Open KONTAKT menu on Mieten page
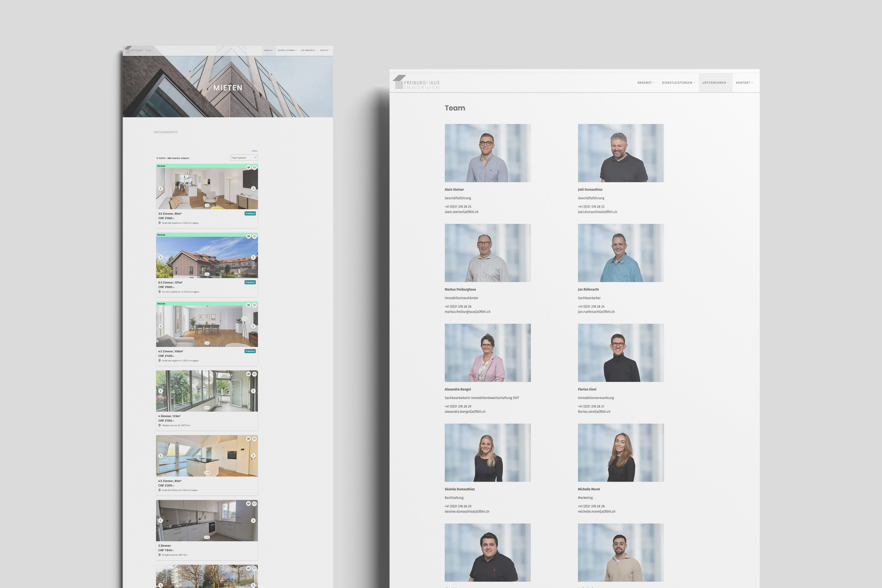Image resolution: width=882 pixels, height=588 pixels. click(325, 50)
